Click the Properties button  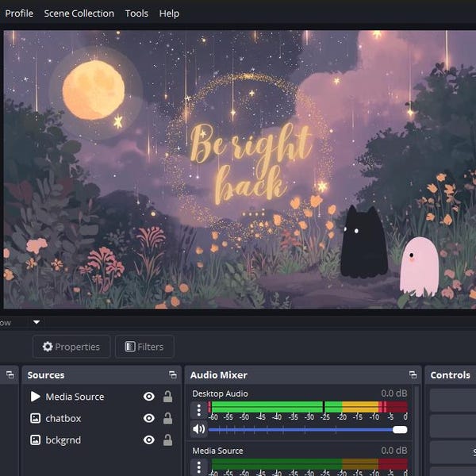71,347
